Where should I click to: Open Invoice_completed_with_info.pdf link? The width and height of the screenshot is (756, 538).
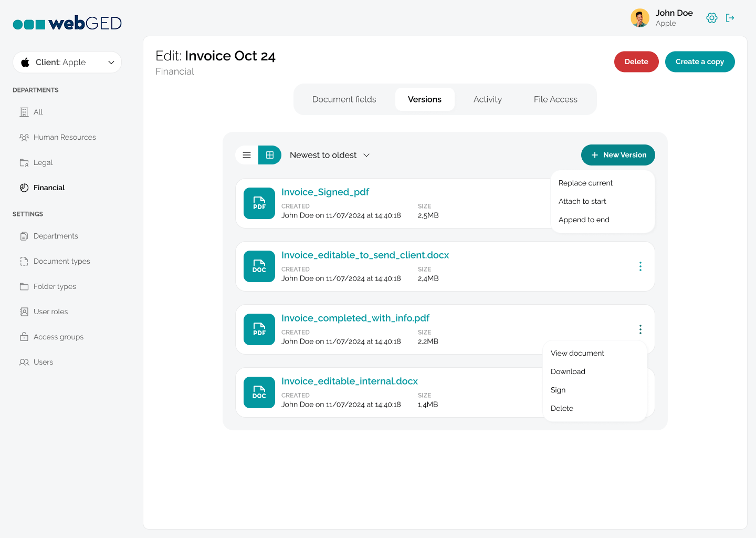pyautogui.click(x=355, y=318)
